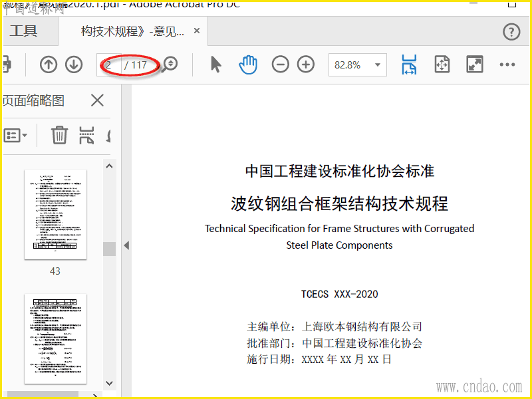532x399 pixels.
Task: Click the English subtitle line 'Steel Plate Components'
Action: pos(339,245)
